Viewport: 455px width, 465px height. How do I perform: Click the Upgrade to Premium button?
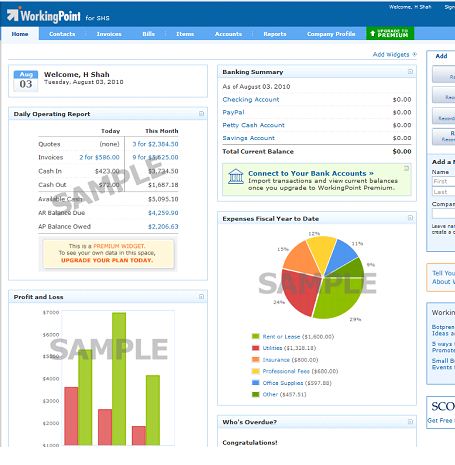390,33
